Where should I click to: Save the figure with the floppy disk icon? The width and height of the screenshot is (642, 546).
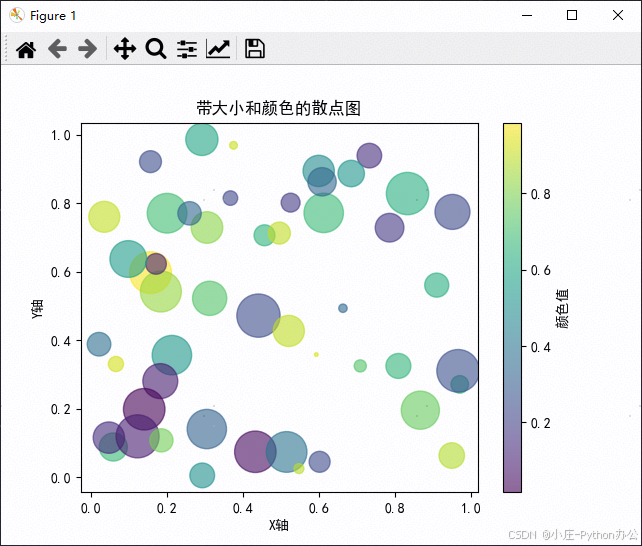[x=255, y=49]
